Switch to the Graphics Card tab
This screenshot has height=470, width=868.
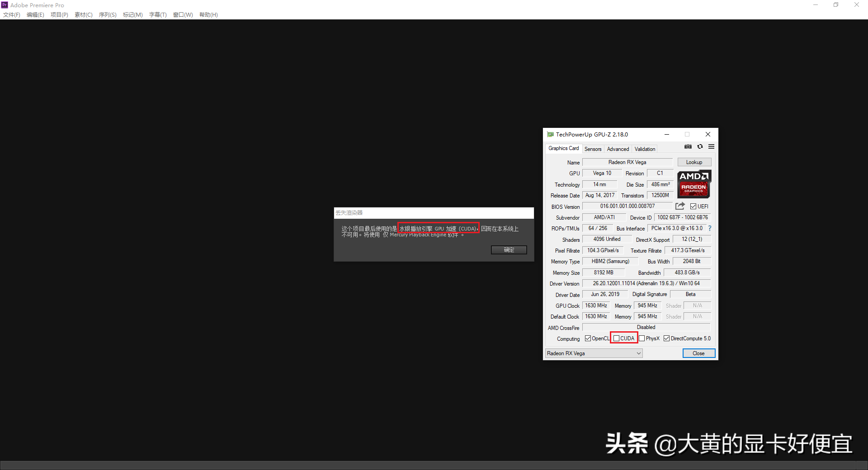[x=563, y=148]
